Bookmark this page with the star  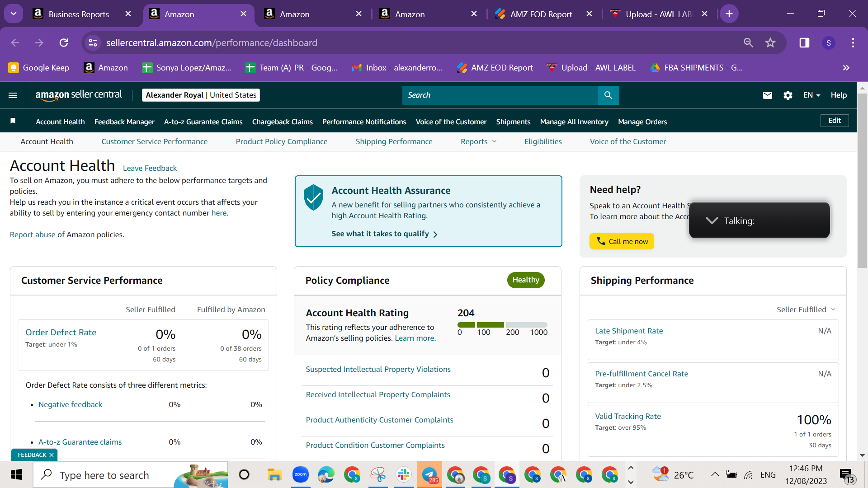click(x=770, y=42)
